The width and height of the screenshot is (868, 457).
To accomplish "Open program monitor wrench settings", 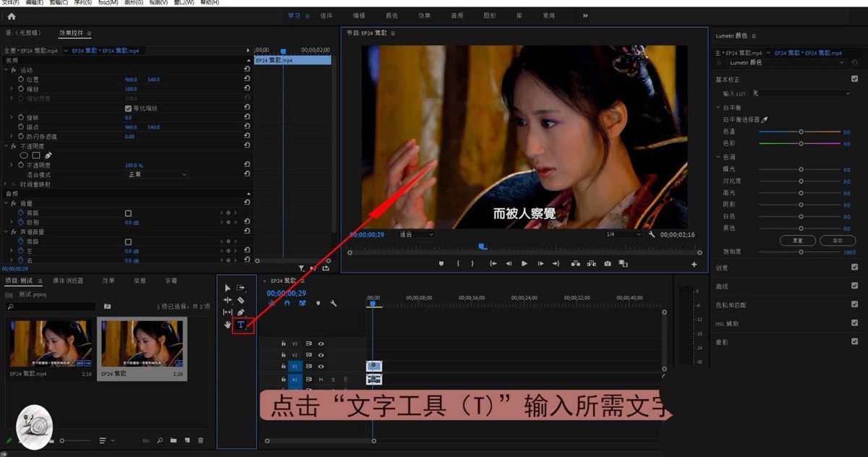I will (652, 234).
